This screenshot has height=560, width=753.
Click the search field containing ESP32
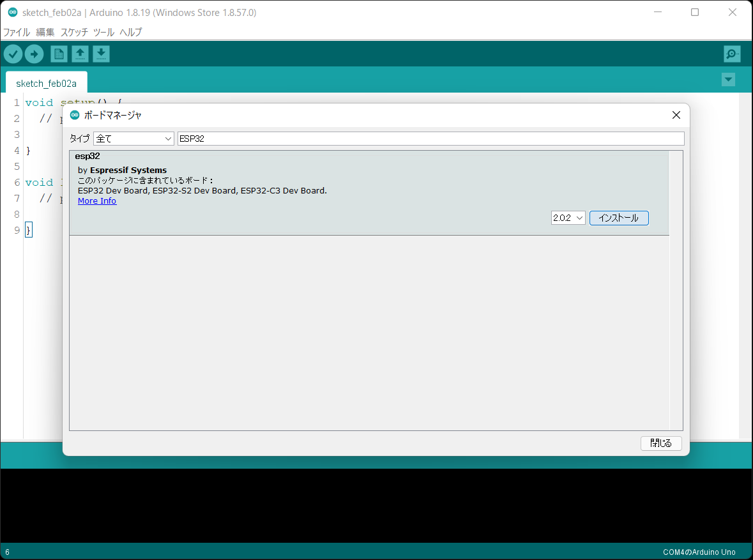[x=430, y=139]
